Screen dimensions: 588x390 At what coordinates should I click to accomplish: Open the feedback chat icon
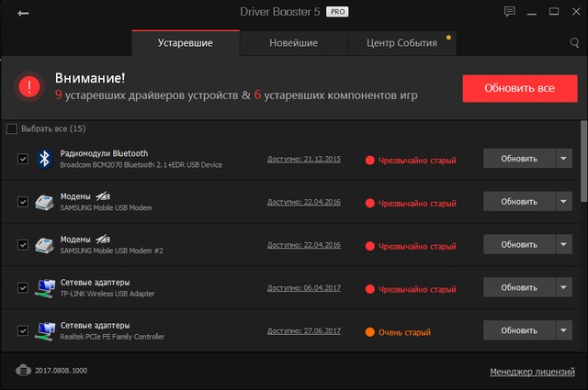509,12
